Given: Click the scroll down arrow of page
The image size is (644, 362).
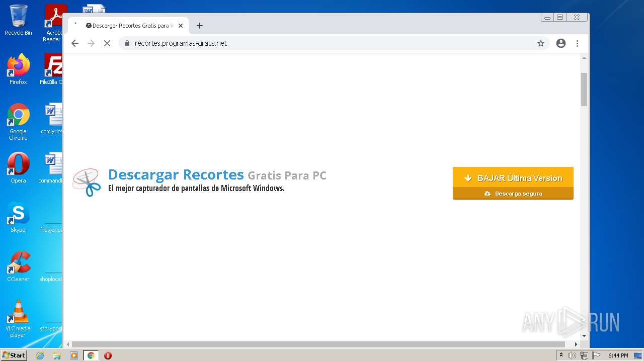Looking at the screenshot, I should tap(584, 336).
